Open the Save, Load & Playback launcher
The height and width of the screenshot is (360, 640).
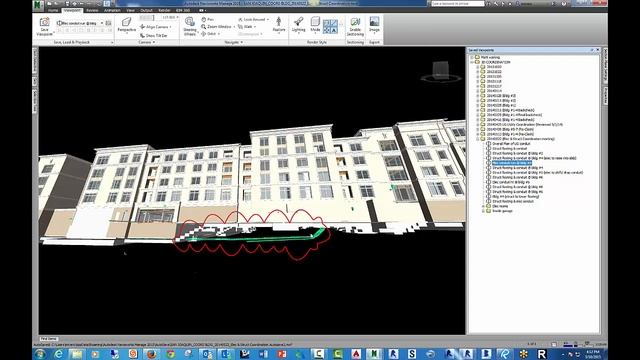point(112,42)
